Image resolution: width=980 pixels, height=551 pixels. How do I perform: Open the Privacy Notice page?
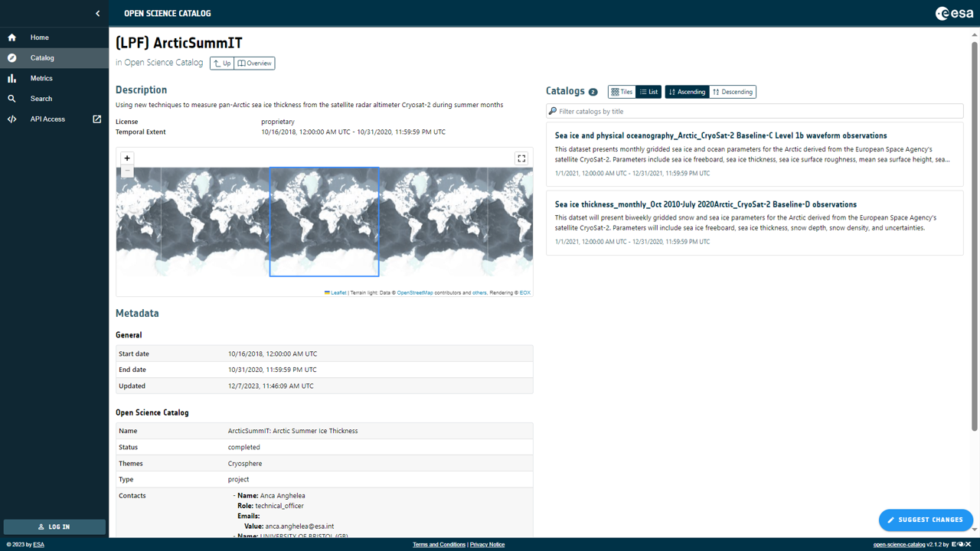point(487,544)
